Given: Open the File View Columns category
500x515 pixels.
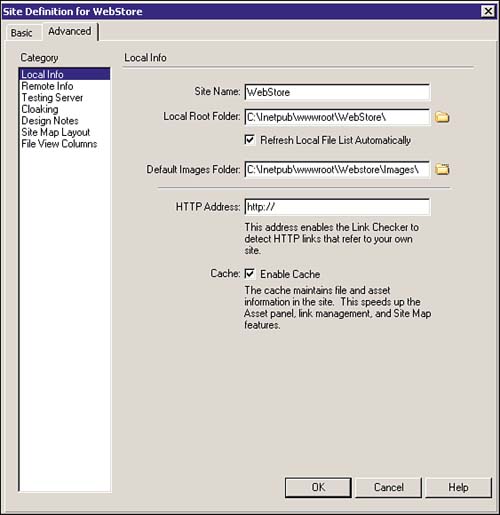Looking at the screenshot, I should click(65, 144).
